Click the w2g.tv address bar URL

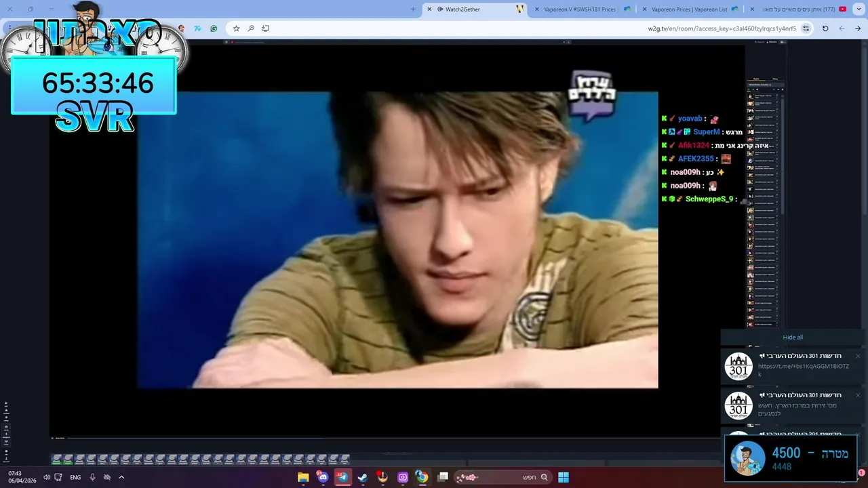(722, 28)
